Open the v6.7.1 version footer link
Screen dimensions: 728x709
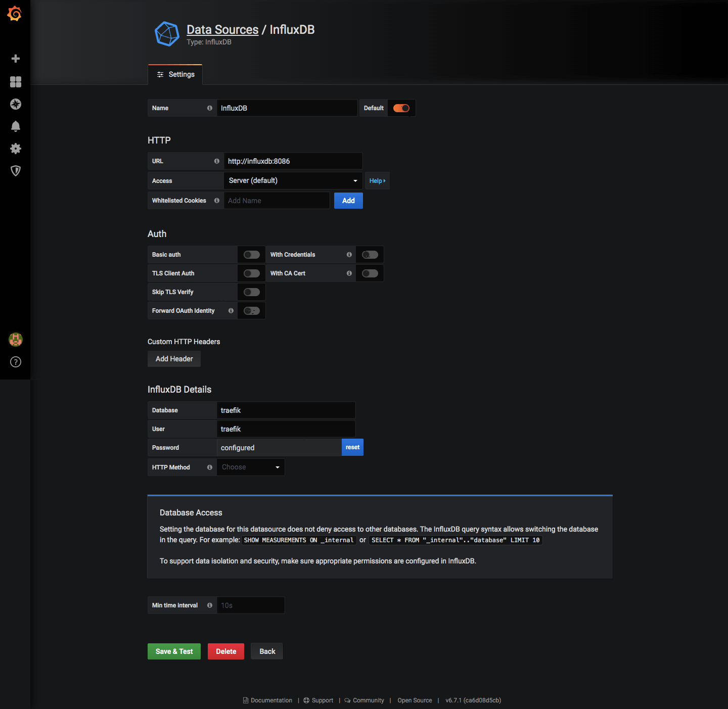click(x=473, y=700)
